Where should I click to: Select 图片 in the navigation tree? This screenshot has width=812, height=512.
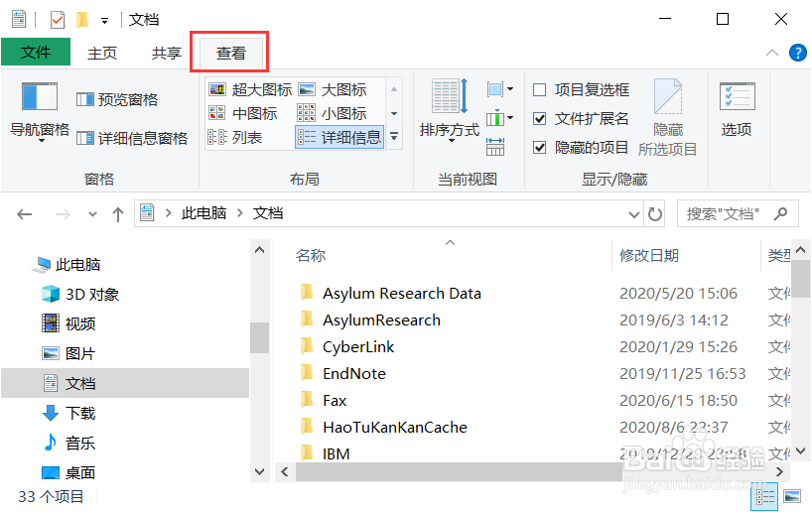pos(68,353)
